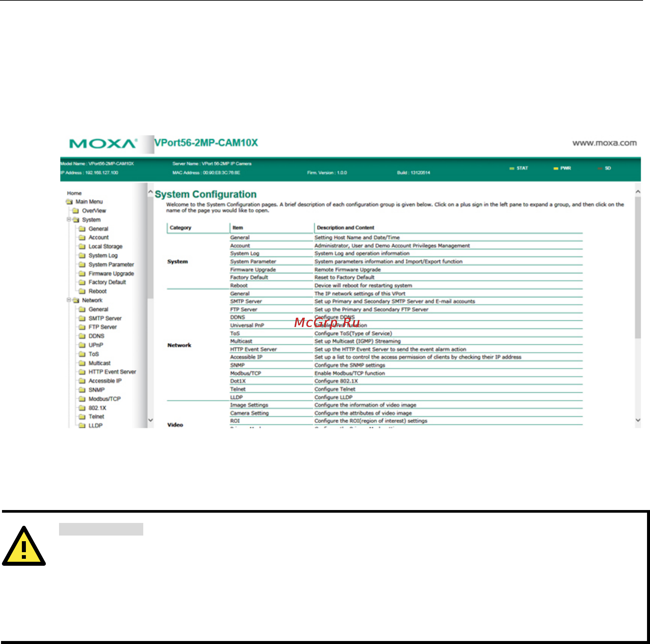
Task: Click main page scroll up arrow
Action: tap(637, 191)
